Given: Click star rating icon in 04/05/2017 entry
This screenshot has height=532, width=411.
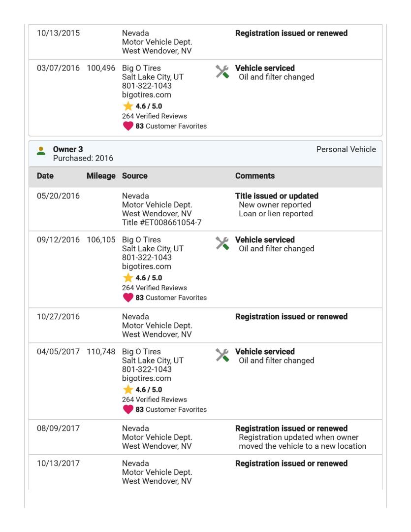Looking at the screenshot, I should (x=128, y=390).
